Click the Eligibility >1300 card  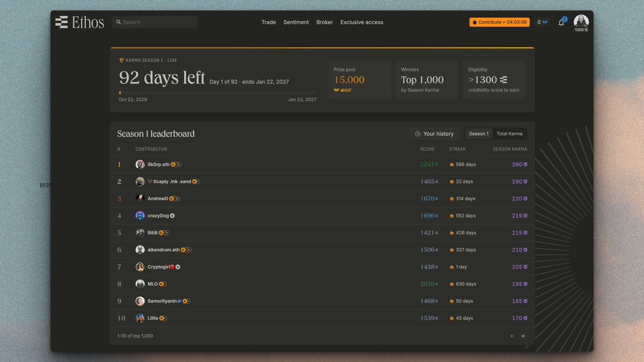(x=494, y=80)
